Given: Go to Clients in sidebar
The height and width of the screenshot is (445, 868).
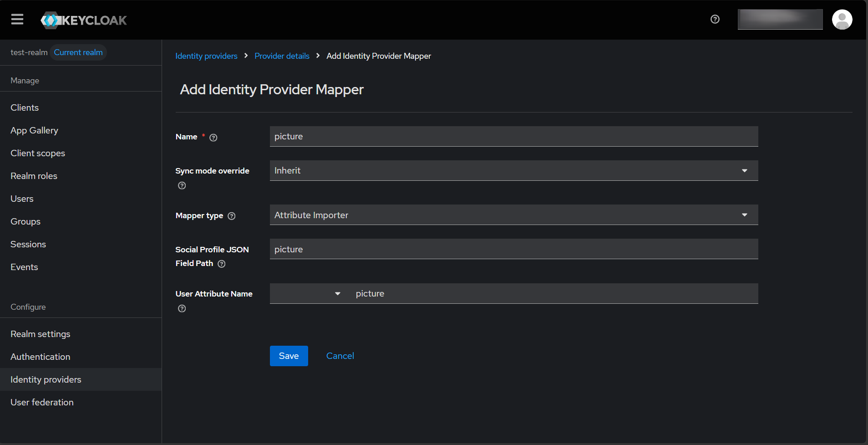Looking at the screenshot, I should tap(25, 107).
